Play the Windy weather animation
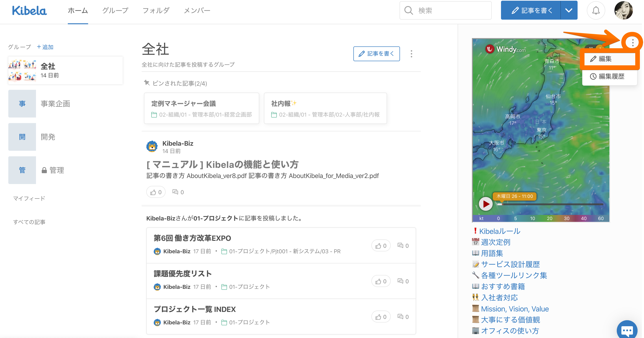 click(x=486, y=204)
